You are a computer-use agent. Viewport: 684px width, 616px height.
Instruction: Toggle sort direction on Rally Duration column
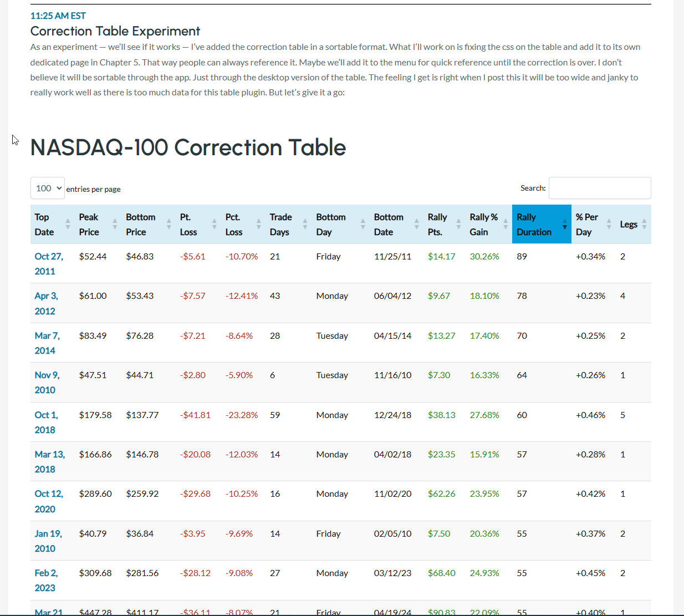[564, 225]
